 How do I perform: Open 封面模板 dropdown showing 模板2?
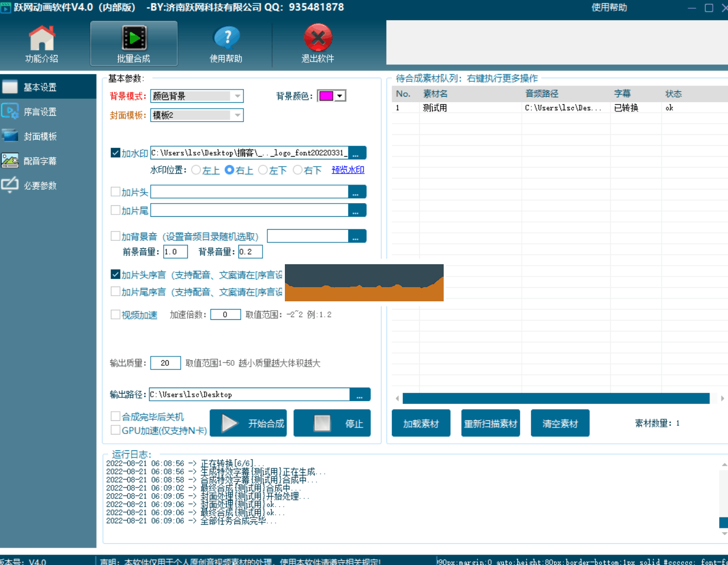click(x=197, y=115)
